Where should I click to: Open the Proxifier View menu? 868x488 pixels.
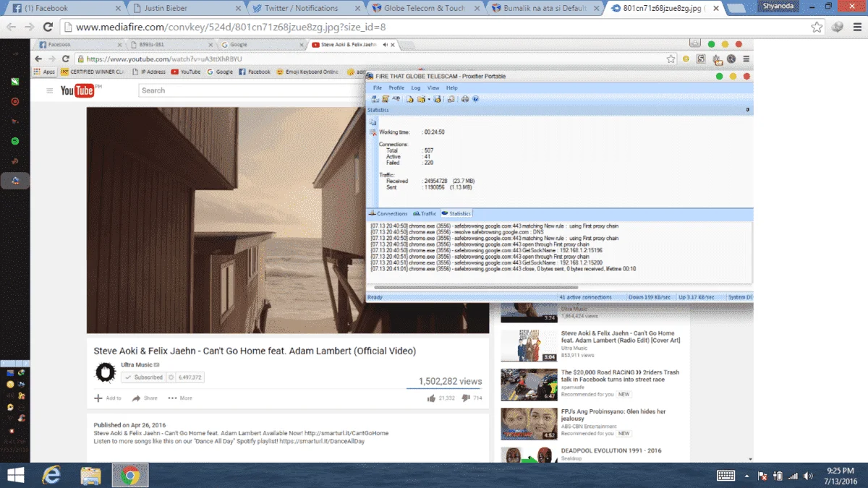pyautogui.click(x=433, y=87)
